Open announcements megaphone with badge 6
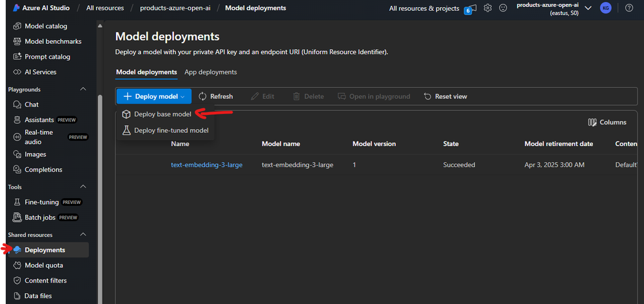 click(x=471, y=8)
